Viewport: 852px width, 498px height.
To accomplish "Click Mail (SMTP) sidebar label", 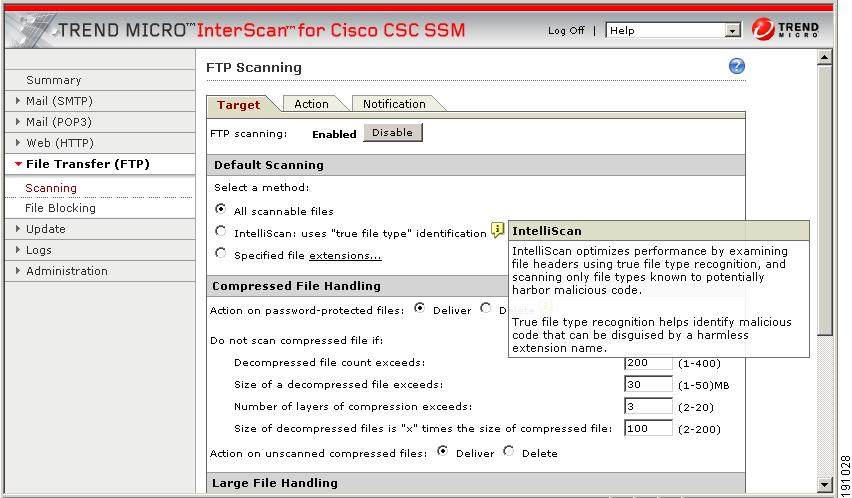I will [59, 101].
